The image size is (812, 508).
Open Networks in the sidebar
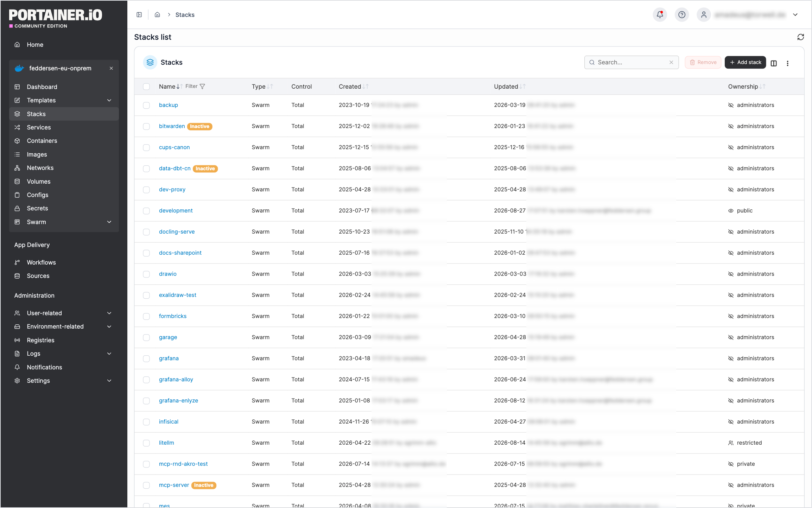coord(64,168)
